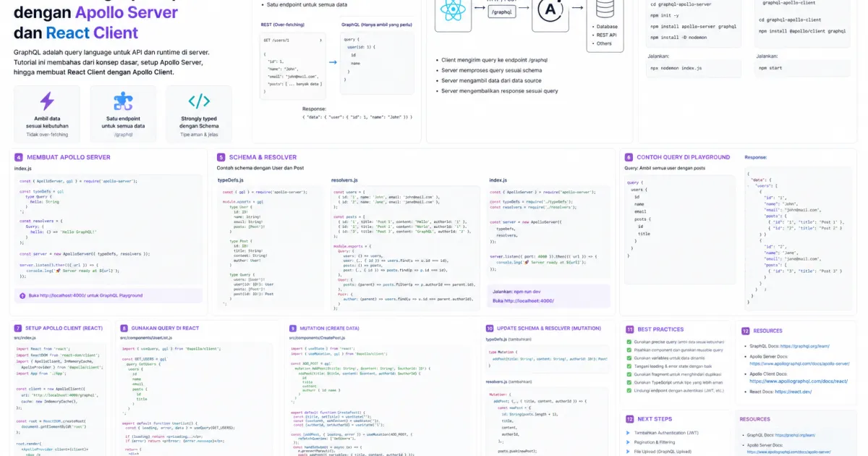Click section number 10 badge, Update Schema
This screenshot has height=456, width=868.
click(x=490, y=329)
